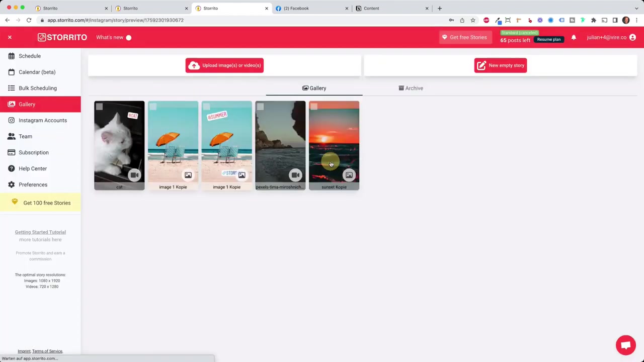
Task: Open the Imprint link
Action: tap(24, 351)
